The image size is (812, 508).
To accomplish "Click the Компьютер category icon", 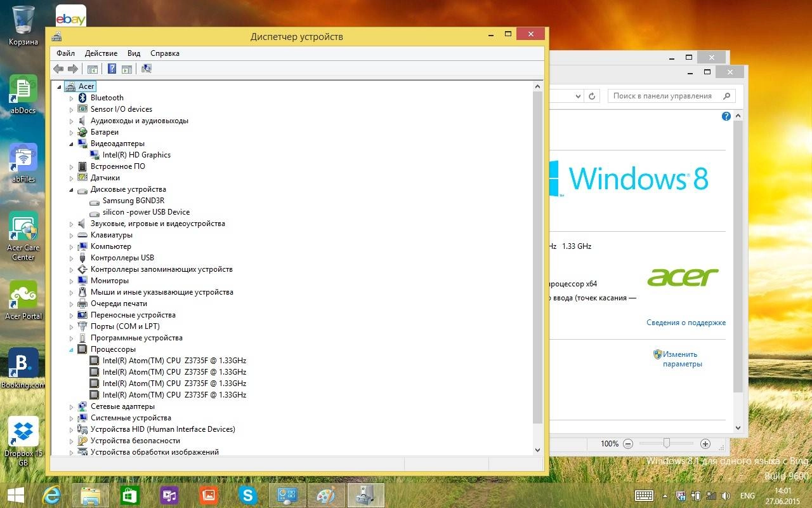I will tap(82, 246).
